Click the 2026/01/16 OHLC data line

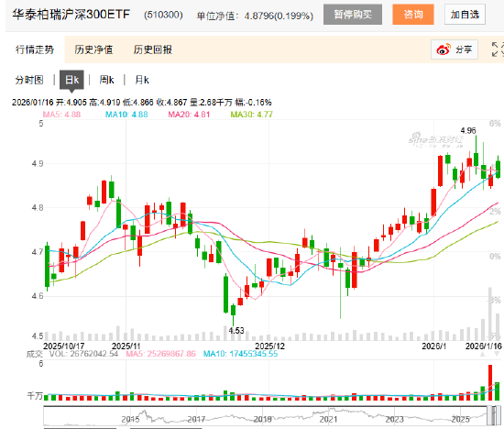tap(142, 103)
